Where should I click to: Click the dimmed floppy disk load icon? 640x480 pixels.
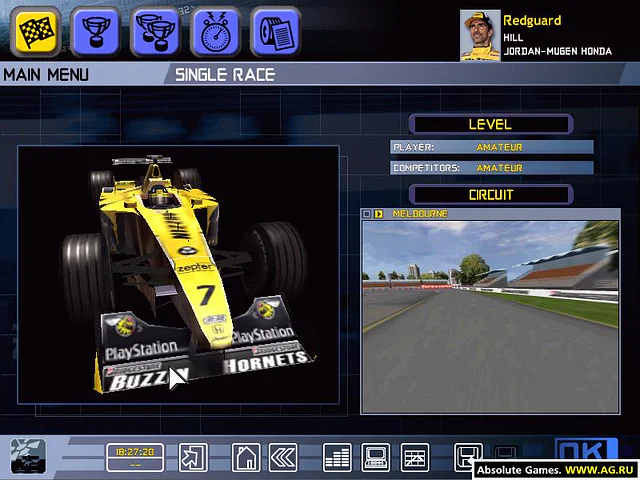(504, 453)
